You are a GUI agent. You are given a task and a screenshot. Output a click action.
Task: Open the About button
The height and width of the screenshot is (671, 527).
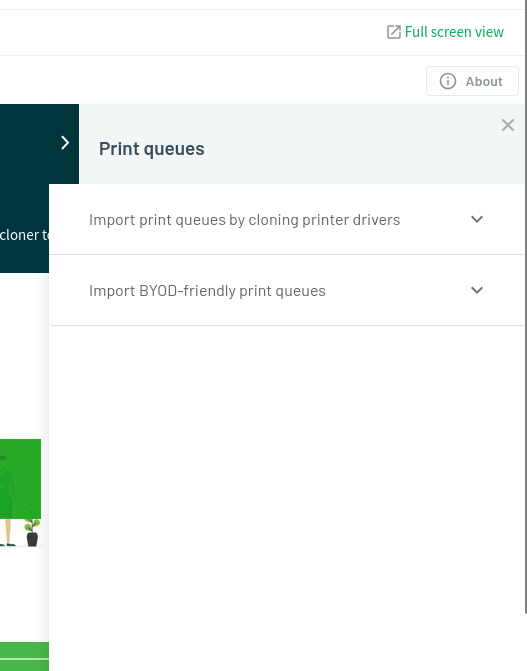click(472, 81)
